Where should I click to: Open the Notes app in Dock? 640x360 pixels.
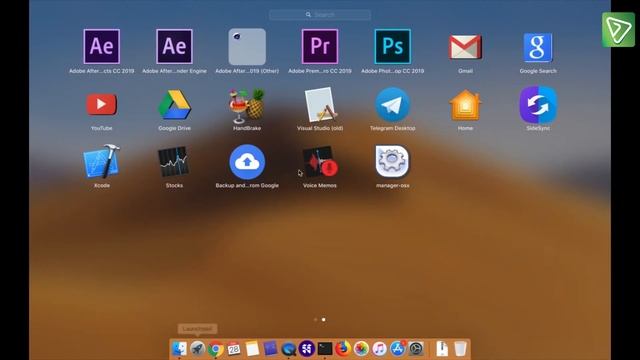coord(252,349)
